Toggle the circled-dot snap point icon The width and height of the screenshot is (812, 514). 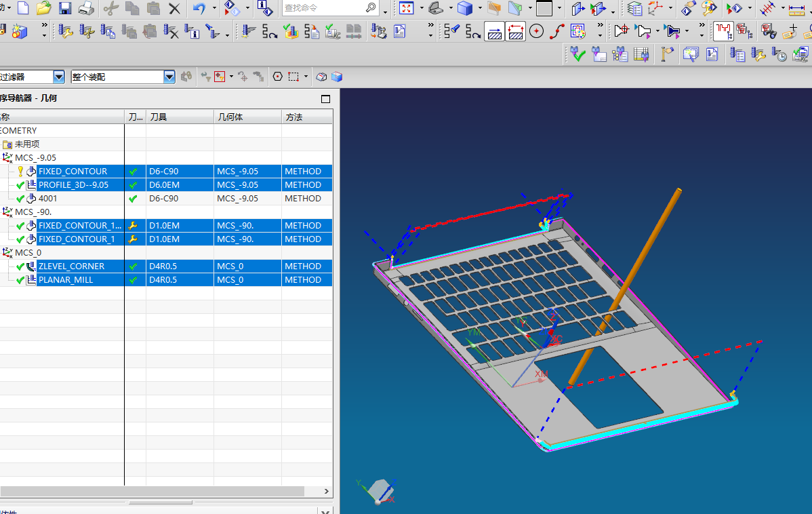point(537,31)
